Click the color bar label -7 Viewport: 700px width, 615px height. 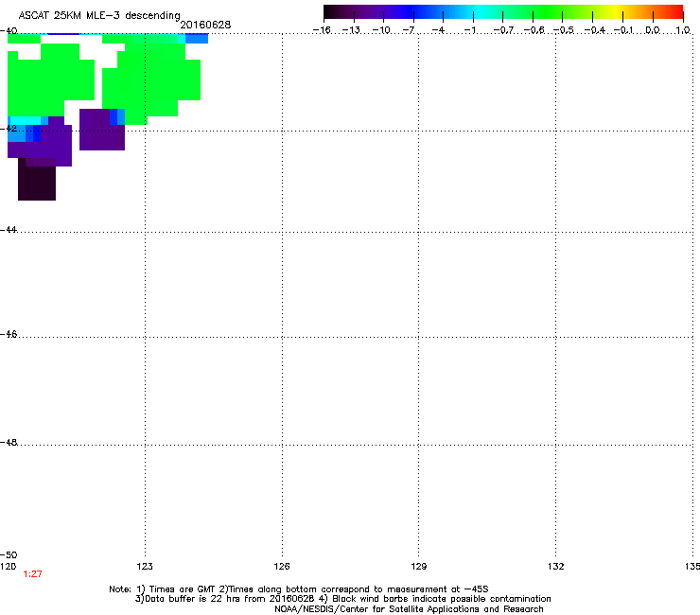click(409, 30)
